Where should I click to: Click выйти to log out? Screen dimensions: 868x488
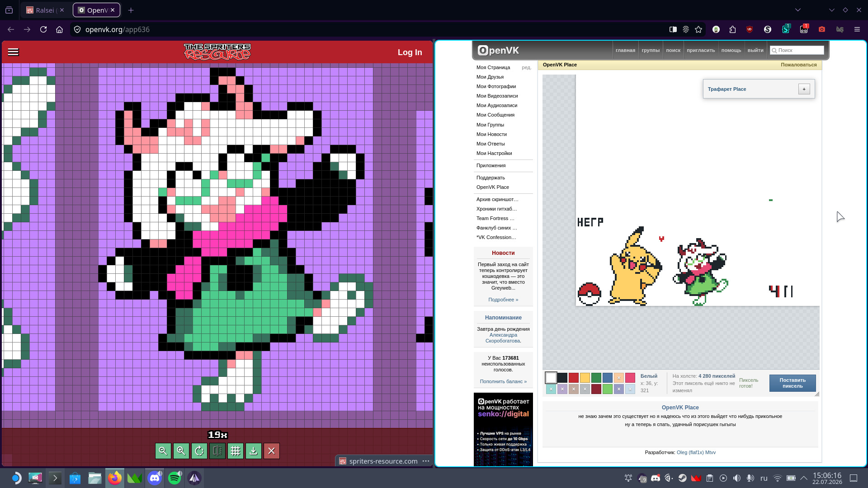coord(755,50)
